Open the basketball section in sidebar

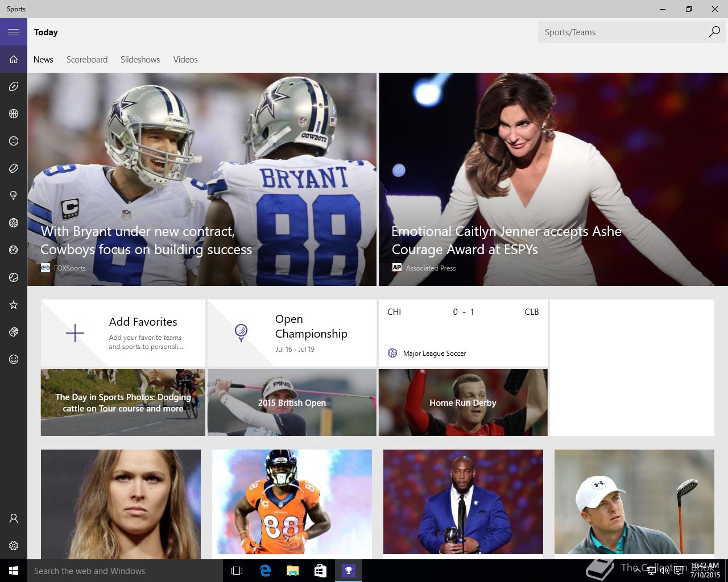(x=14, y=114)
